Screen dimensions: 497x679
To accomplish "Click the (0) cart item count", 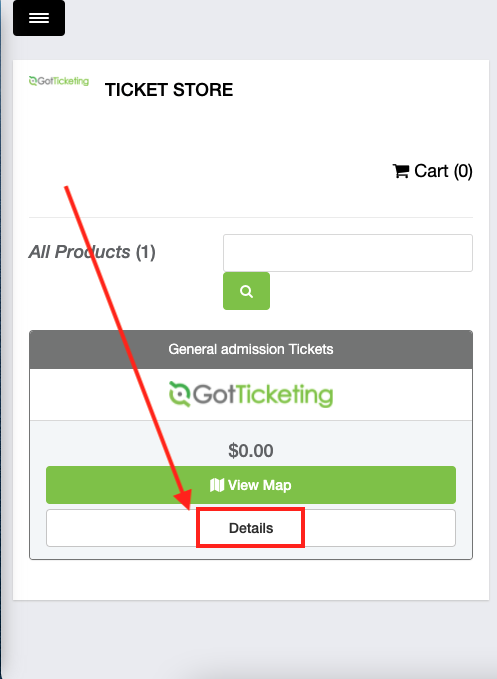I will [x=463, y=171].
